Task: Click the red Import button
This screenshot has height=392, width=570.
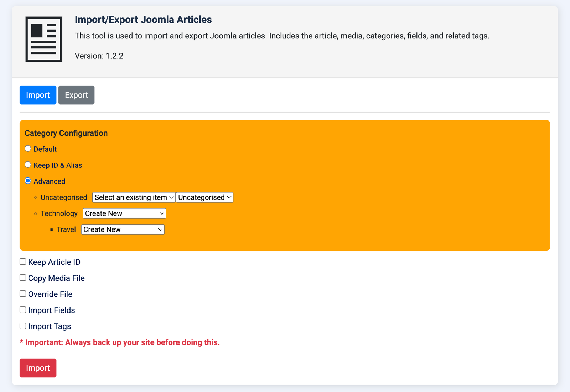Action: coord(38,368)
